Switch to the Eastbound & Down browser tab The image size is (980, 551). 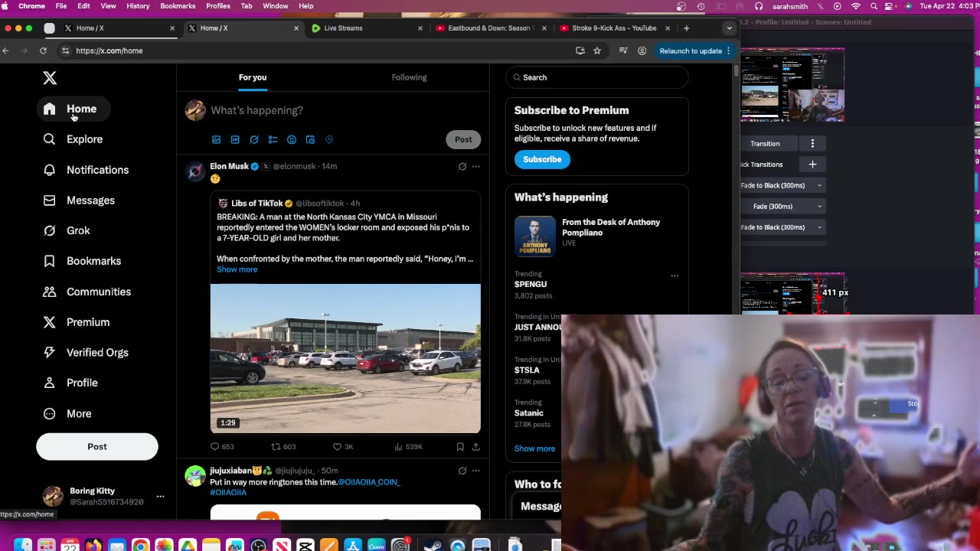click(x=490, y=28)
